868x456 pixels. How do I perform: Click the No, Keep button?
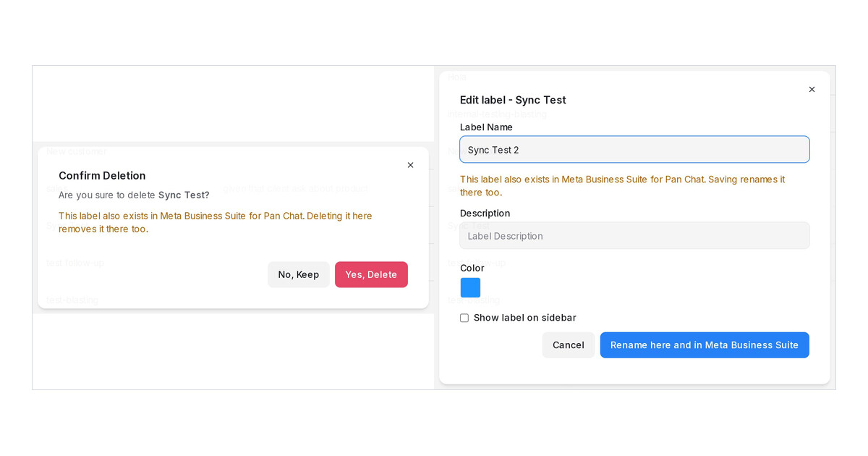[299, 274]
